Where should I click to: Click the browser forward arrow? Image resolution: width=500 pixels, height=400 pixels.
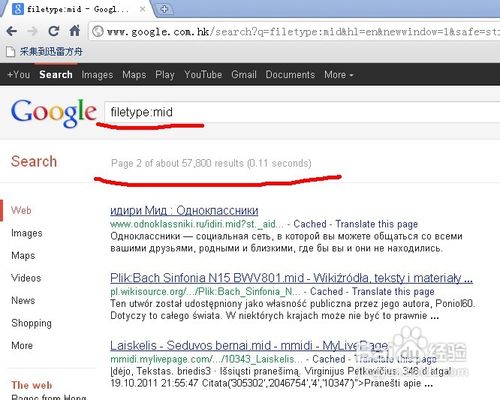coord(32,31)
